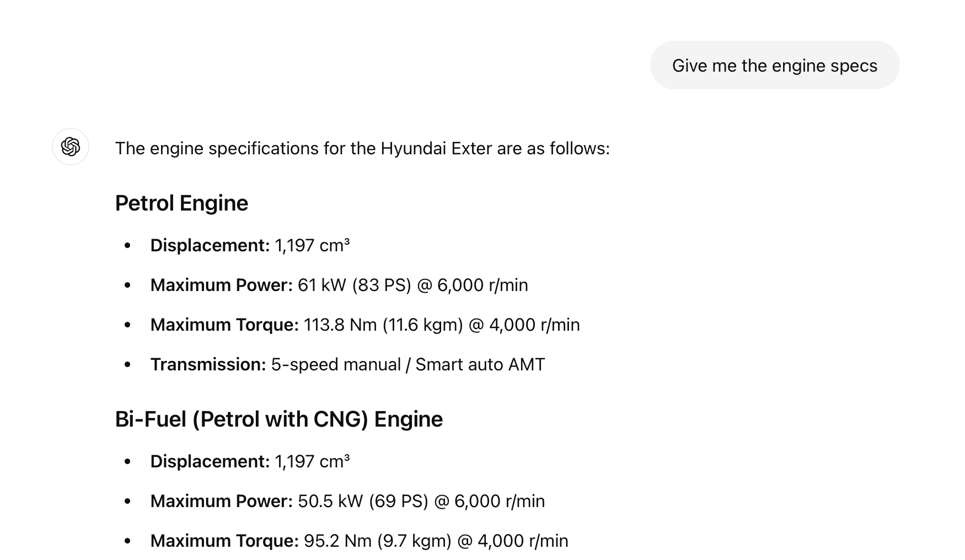Click the bullet point beside Transmission

click(128, 364)
